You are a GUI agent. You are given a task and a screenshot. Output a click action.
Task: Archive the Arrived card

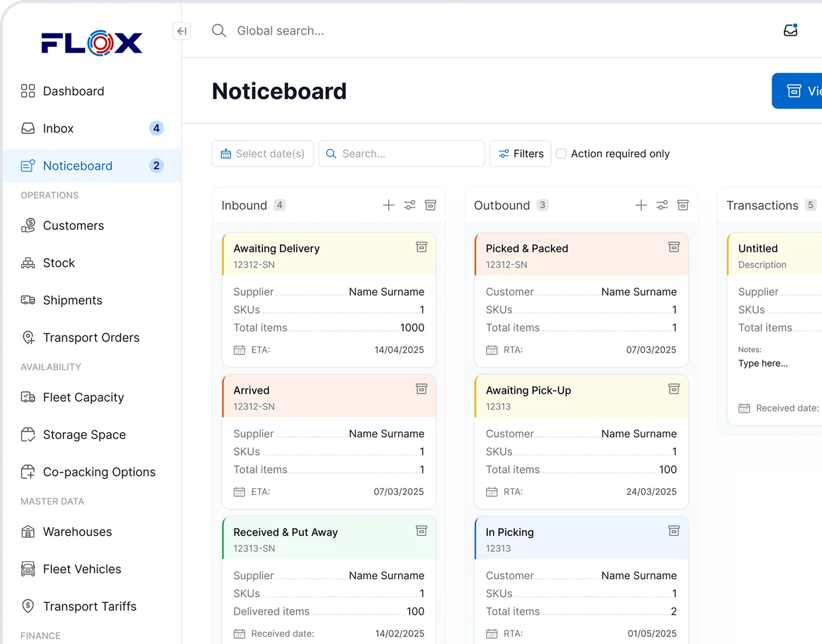pos(422,389)
